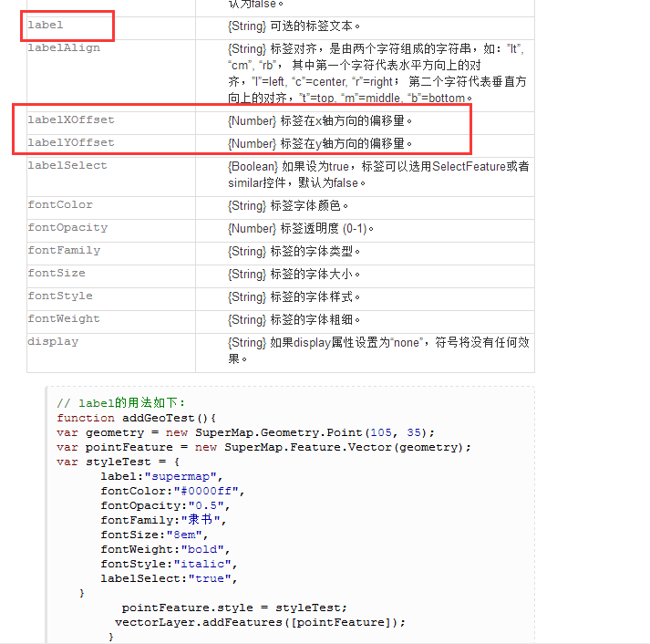The width and height of the screenshot is (650, 644).
Task: Click the 'fontOpacity' property name
Action: coord(67,228)
